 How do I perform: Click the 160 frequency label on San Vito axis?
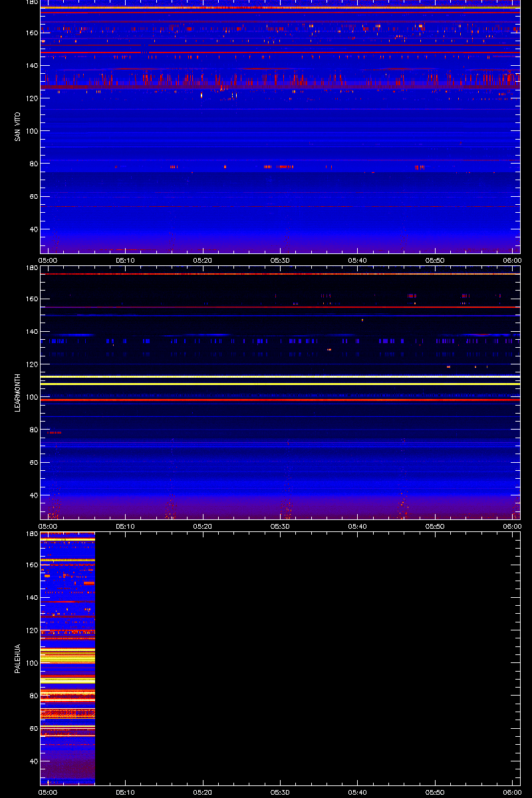(x=32, y=33)
